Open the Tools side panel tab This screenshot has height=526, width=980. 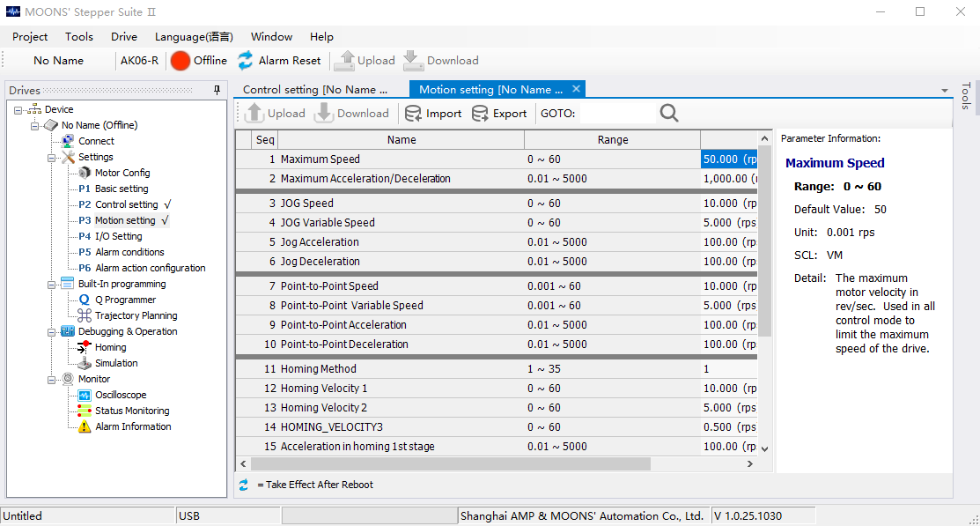click(966, 97)
